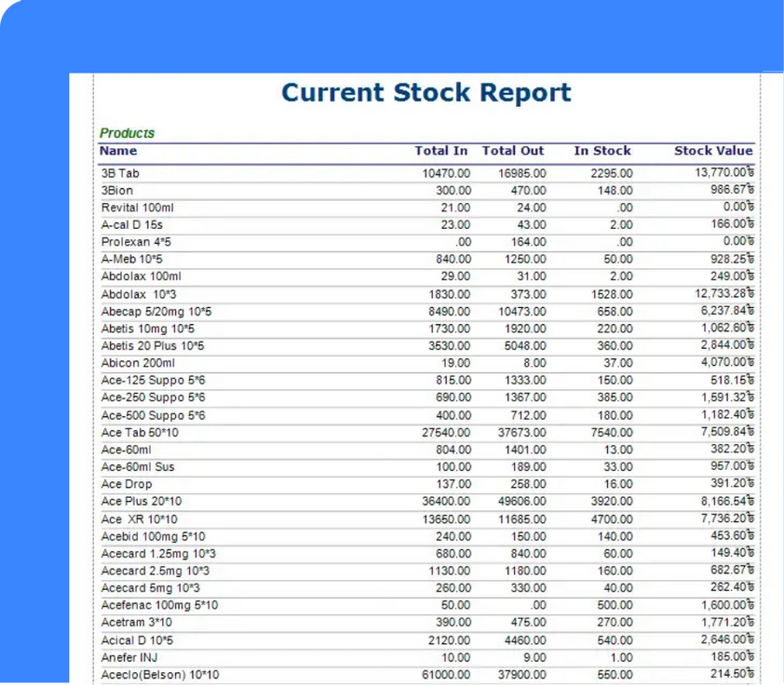Click Total Out 49606.00 for Ace Plus
Viewport: 784px width, 686px height.
(522, 501)
